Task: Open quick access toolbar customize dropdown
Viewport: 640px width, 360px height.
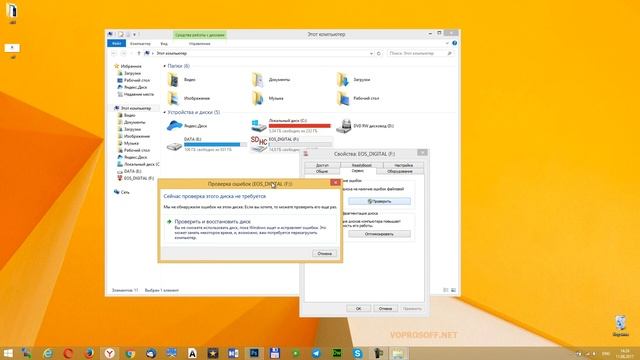Action: (x=134, y=34)
